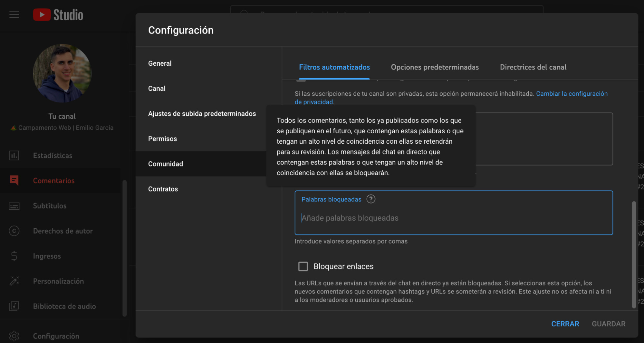This screenshot has width=644, height=343.
Task: Select the Ingresos dollar-sign icon
Action: pyautogui.click(x=14, y=256)
